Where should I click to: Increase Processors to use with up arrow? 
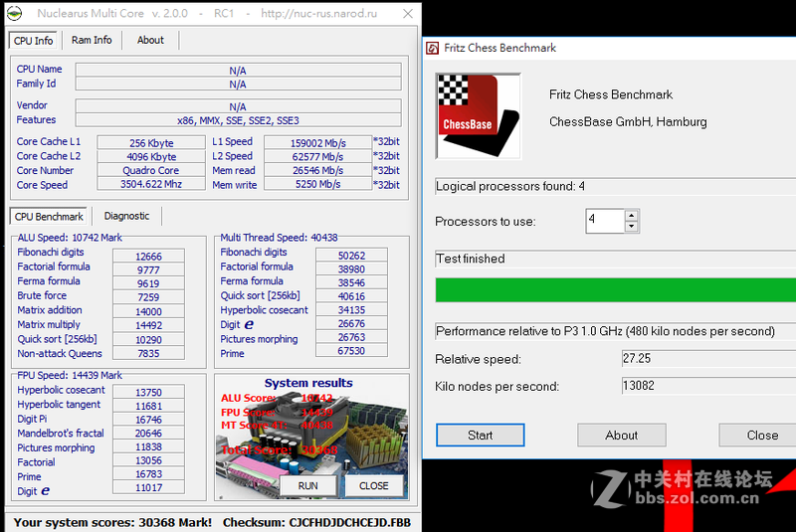[x=631, y=215]
